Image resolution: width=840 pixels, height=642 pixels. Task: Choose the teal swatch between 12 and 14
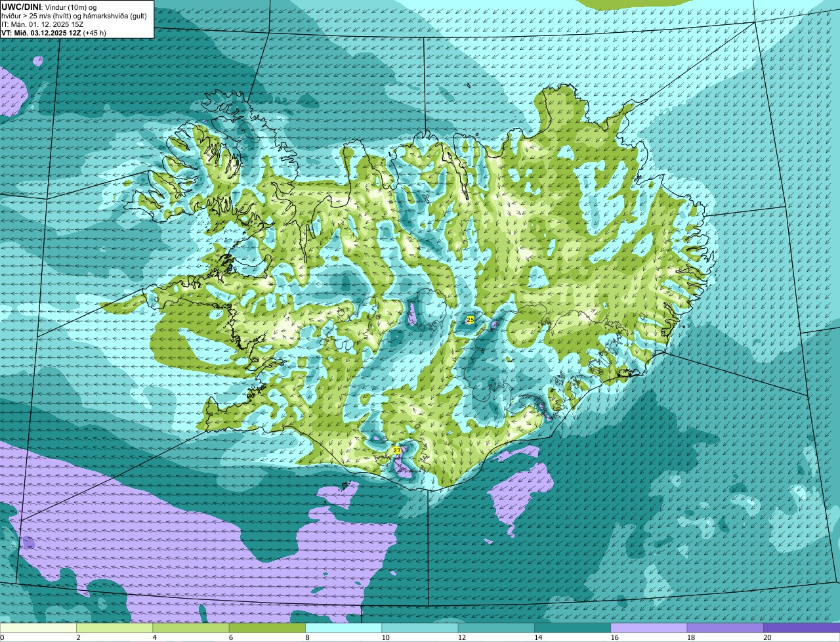(x=496, y=628)
